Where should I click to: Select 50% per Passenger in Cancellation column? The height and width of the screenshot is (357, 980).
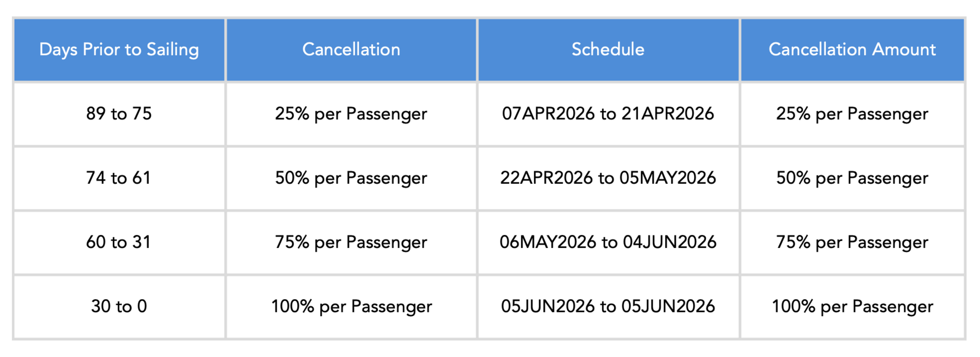pos(351,178)
